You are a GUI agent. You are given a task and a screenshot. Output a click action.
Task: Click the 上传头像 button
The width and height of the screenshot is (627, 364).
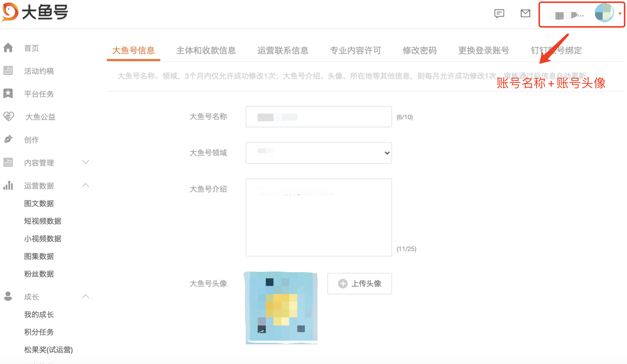[x=359, y=283]
